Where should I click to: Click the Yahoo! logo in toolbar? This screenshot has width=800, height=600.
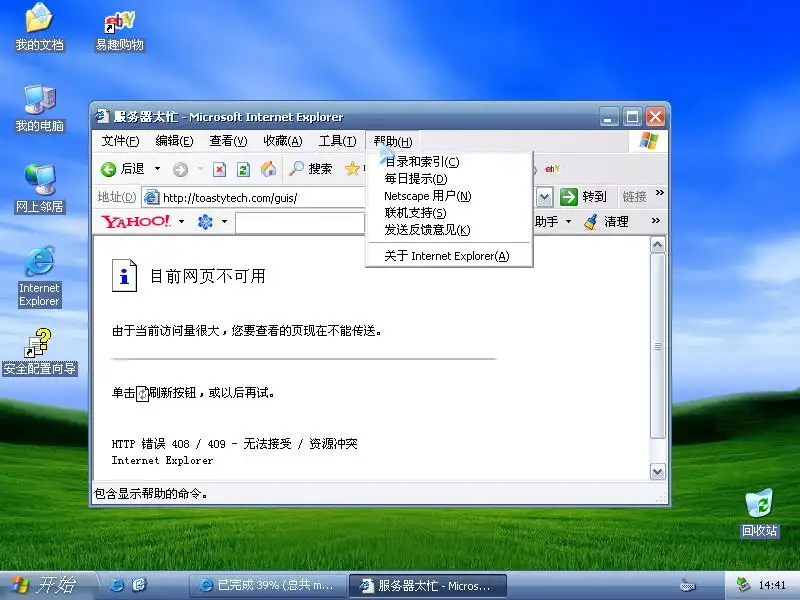[x=136, y=221]
